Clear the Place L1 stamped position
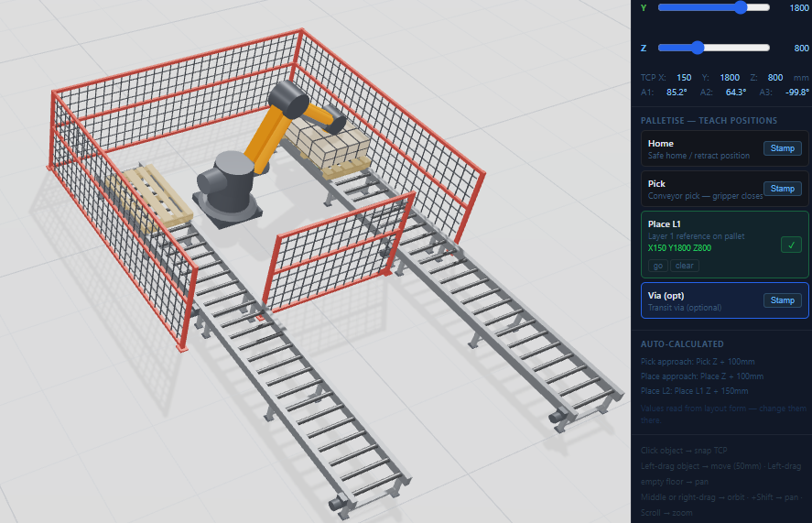This screenshot has height=523, width=812. [x=684, y=266]
